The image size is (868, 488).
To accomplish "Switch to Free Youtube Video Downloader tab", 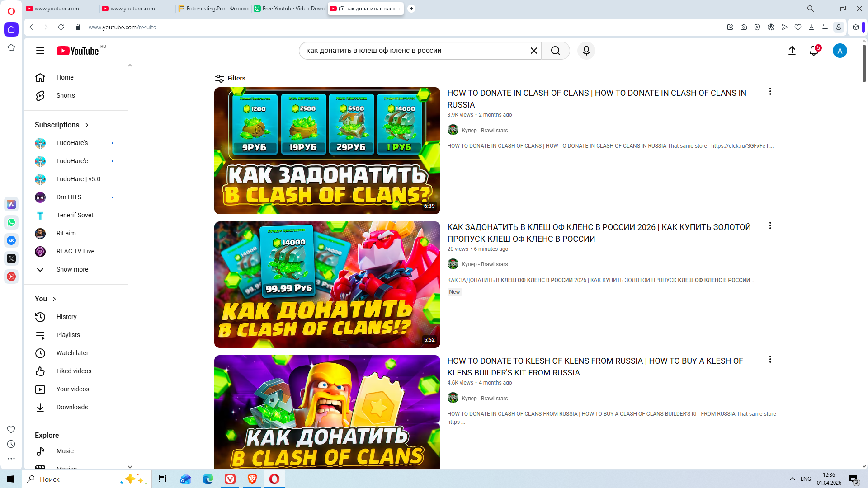I will [289, 9].
